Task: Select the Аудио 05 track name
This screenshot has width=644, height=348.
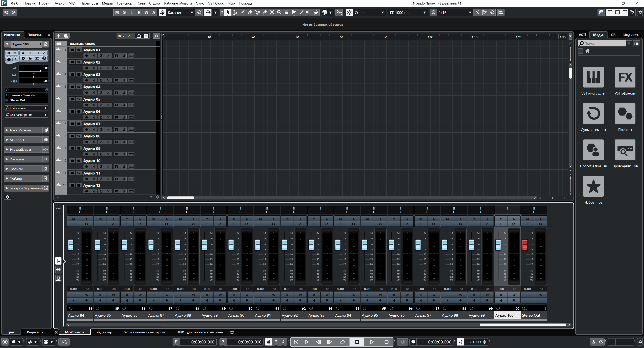Action: (x=92, y=99)
